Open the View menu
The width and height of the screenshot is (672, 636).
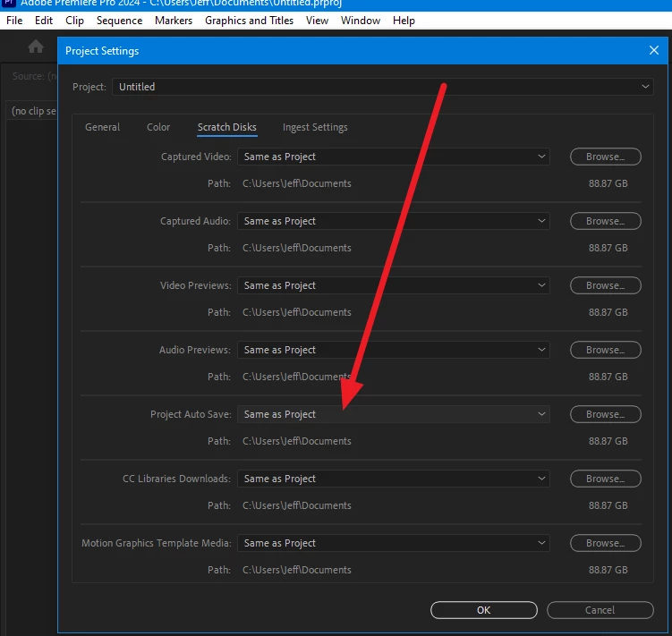click(317, 21)
